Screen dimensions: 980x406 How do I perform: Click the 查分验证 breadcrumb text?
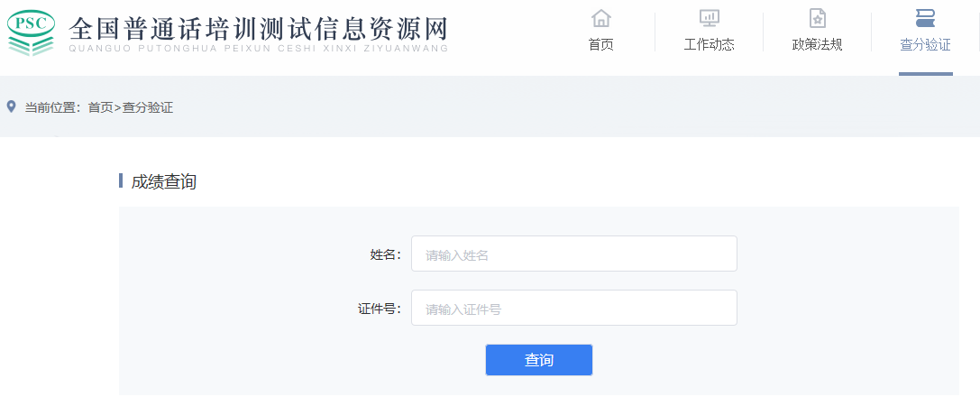pos(148,107)
